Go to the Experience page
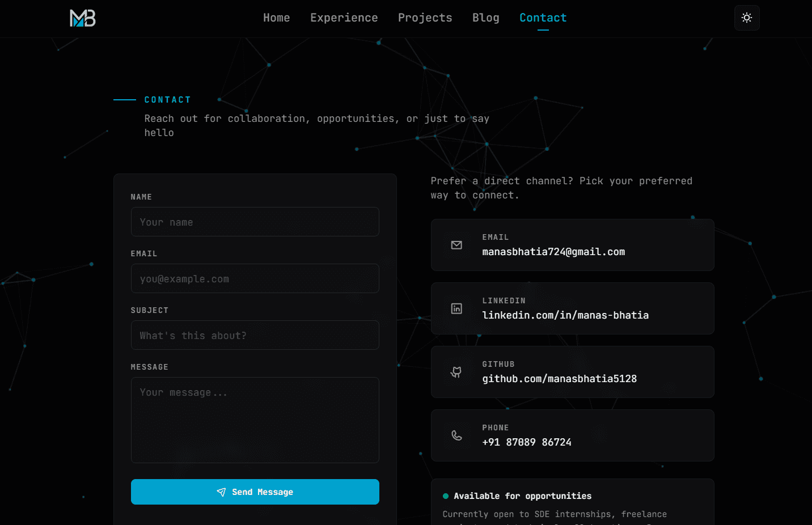 click(344, 18)
